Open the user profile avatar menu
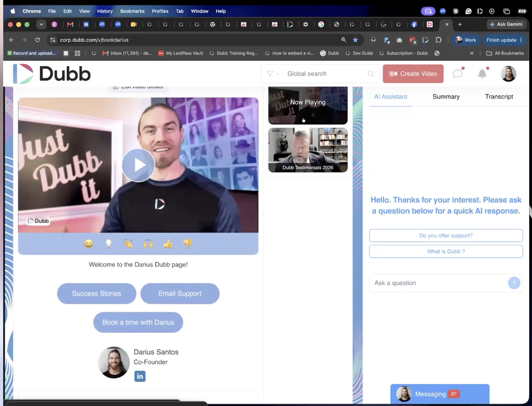This screenshot has height=406, width=532. [508, 74]
